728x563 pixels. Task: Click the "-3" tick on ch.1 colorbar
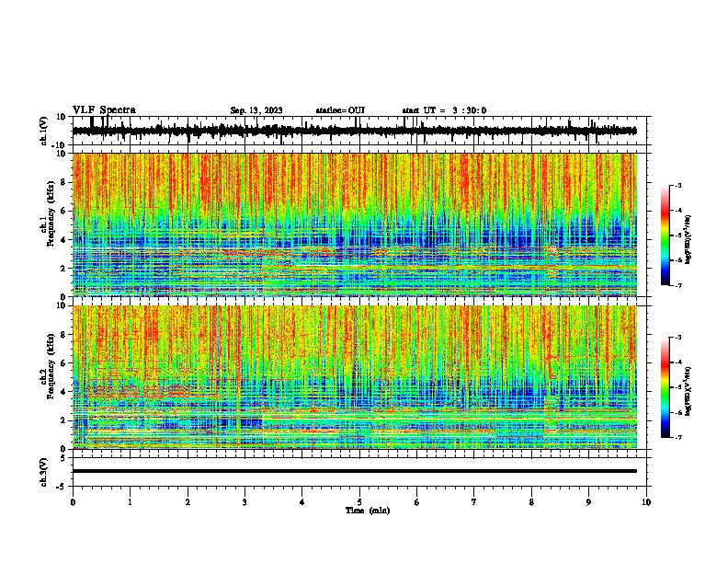click(x=678, y=185)
